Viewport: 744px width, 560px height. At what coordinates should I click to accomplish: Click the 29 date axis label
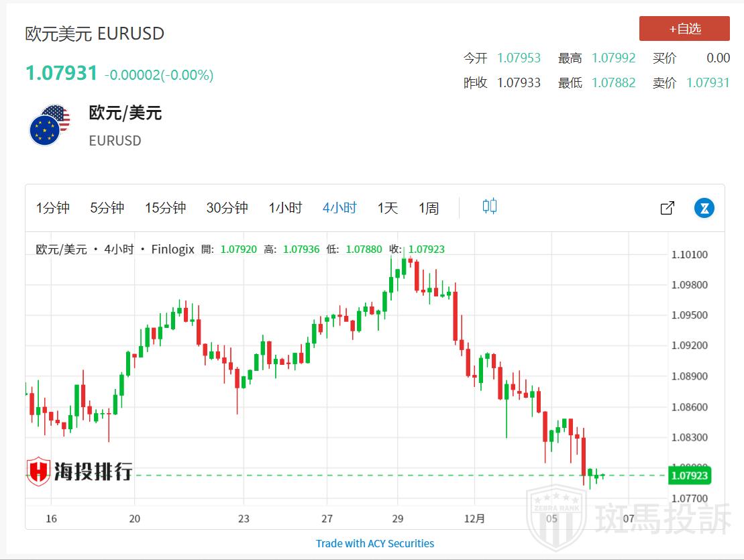click(x=398, y=518)
